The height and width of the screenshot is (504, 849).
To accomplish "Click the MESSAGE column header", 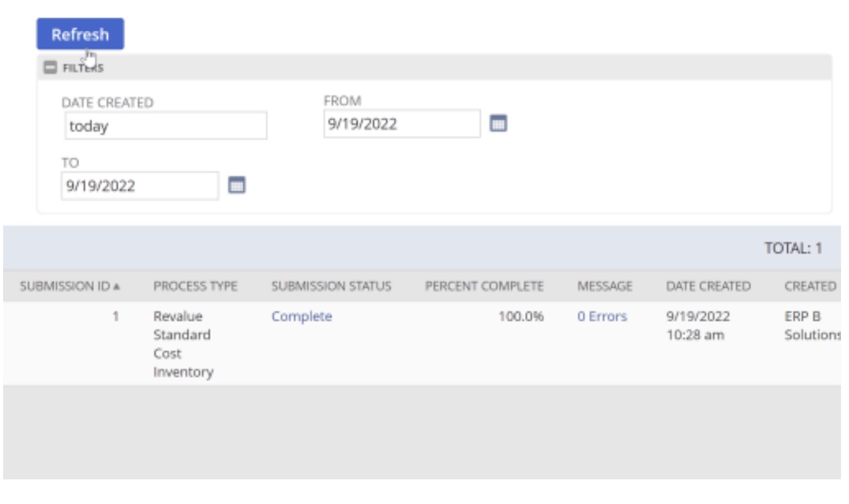I will pos(604,285).
